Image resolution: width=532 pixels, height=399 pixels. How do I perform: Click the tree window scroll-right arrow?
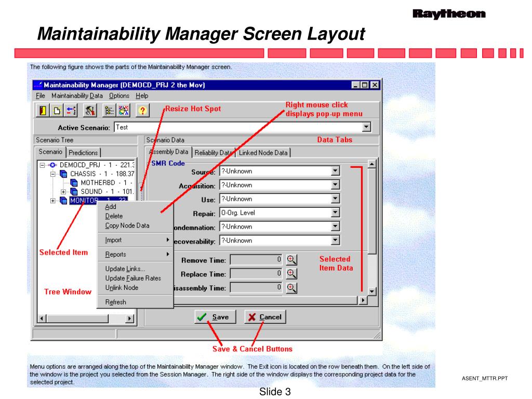click(x=129, y=318)
